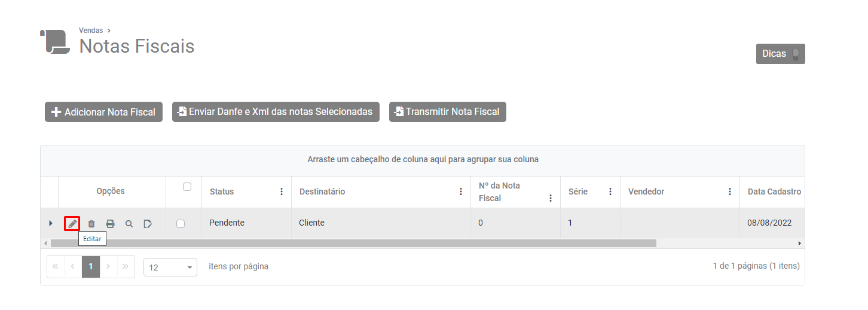This screenshot has height=310, width=868.
Task: Click the magnifier icon in the Opções column
Action: [x=129, y=223]
